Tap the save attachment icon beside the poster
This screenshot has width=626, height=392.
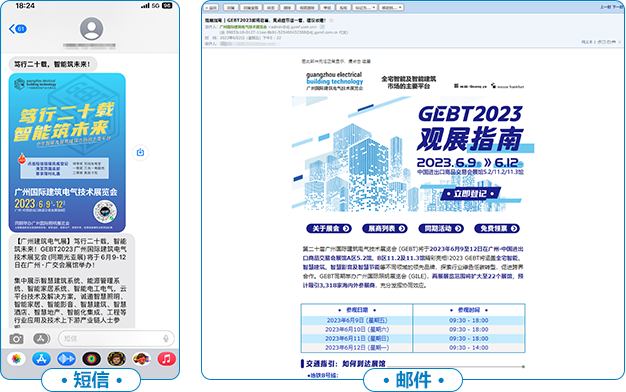point(140,152)
